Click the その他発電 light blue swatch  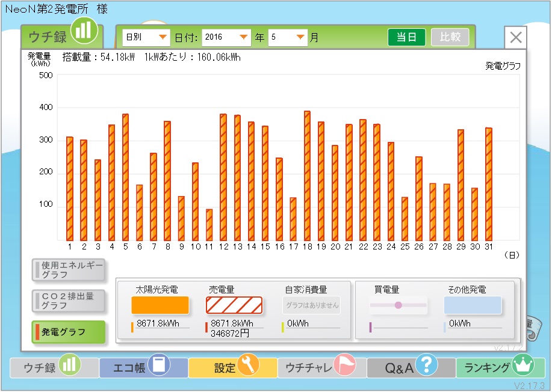[473, 305]
